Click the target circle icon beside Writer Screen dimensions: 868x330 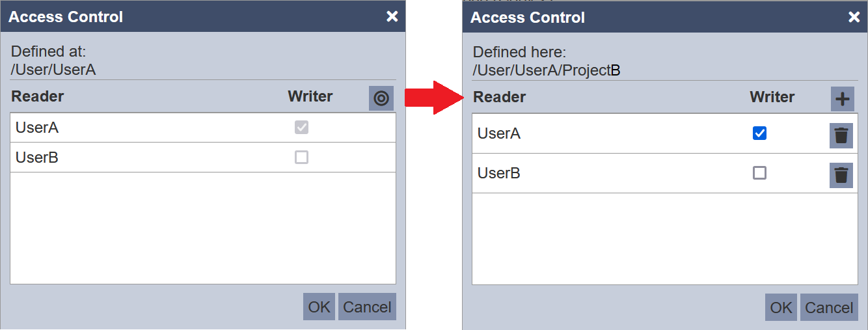tap(381, 98)
